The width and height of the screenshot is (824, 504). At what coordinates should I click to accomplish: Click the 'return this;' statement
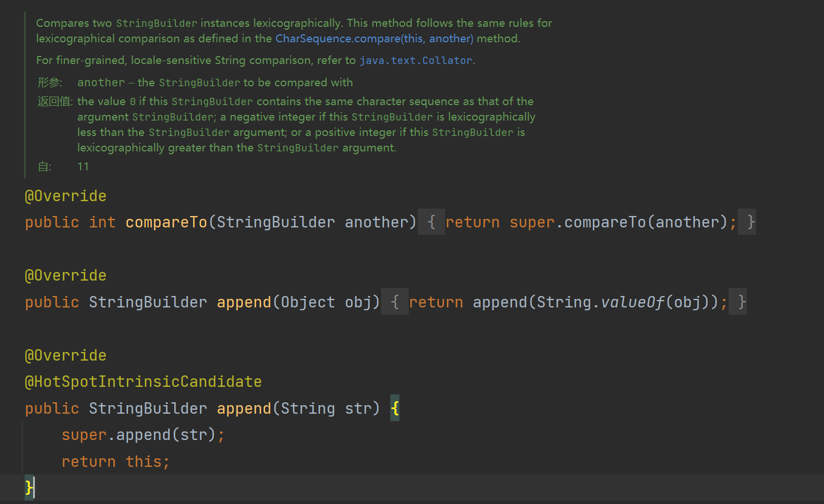[116, 462]
